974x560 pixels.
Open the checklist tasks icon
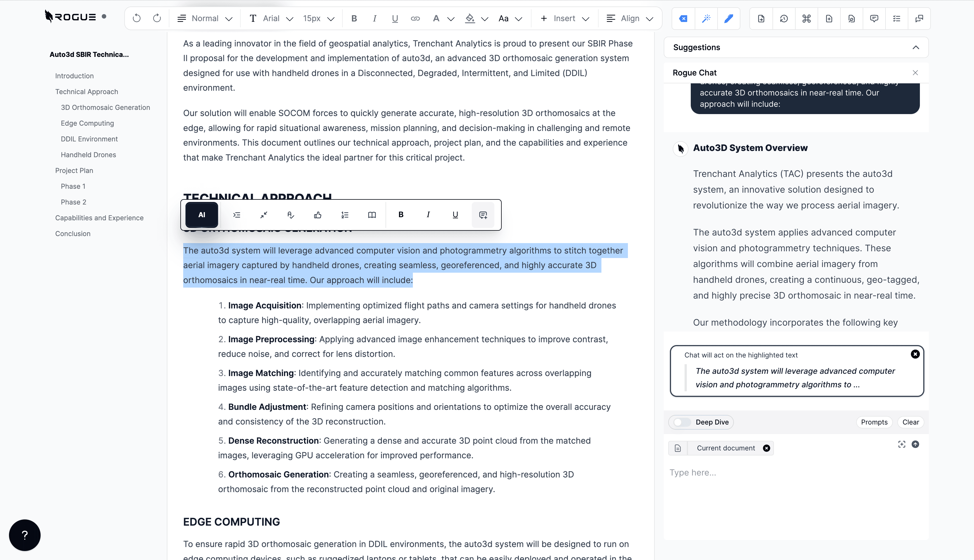click(x=897, y=19)
